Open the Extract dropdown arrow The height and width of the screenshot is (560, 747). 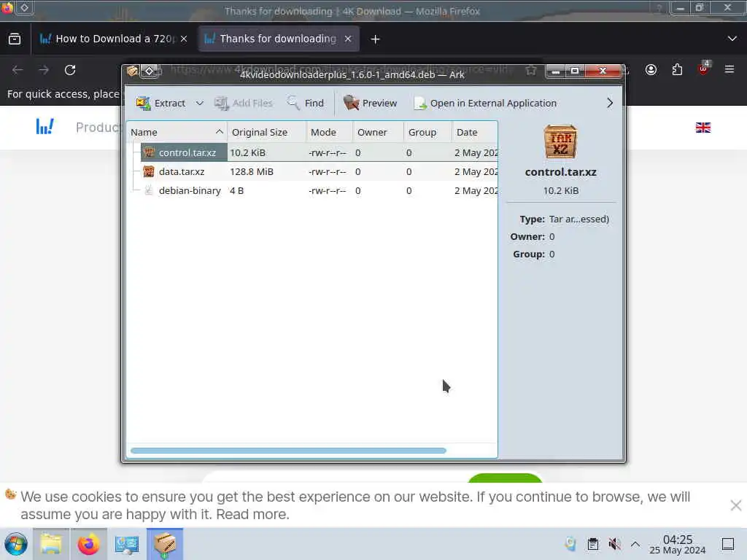(x=200, y=103)
